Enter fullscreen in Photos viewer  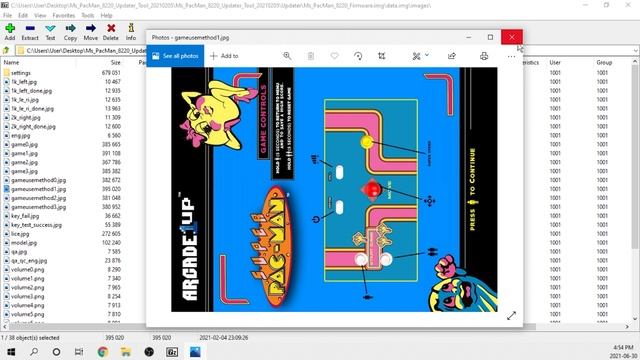click(x=511, y=316)
